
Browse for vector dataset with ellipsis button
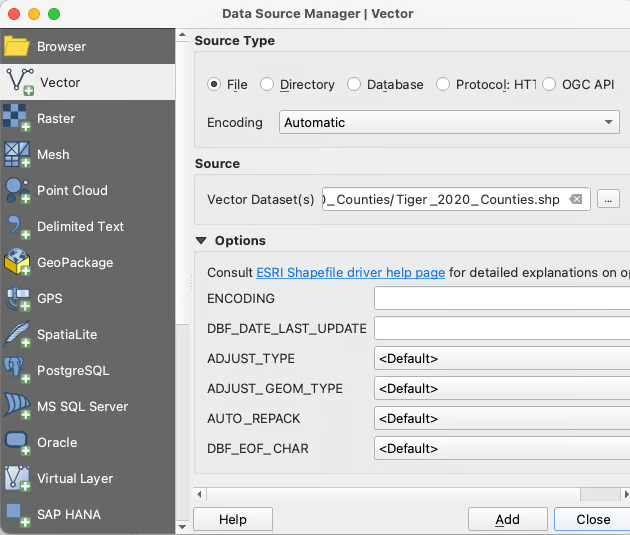[x=608, y=199]
